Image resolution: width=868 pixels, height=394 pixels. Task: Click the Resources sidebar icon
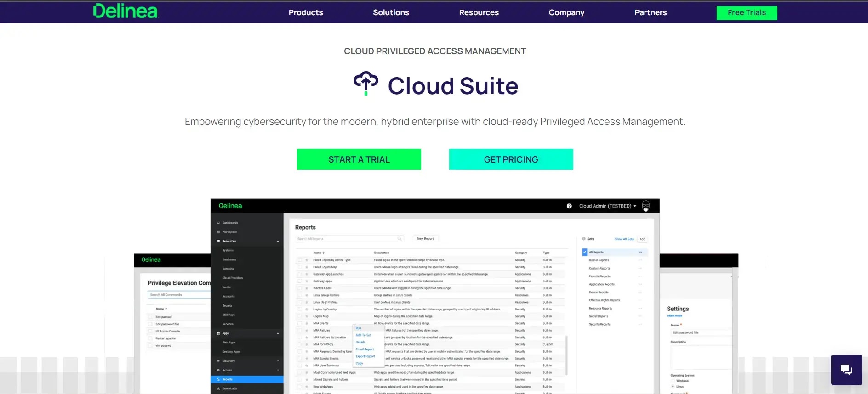[218, 241]
